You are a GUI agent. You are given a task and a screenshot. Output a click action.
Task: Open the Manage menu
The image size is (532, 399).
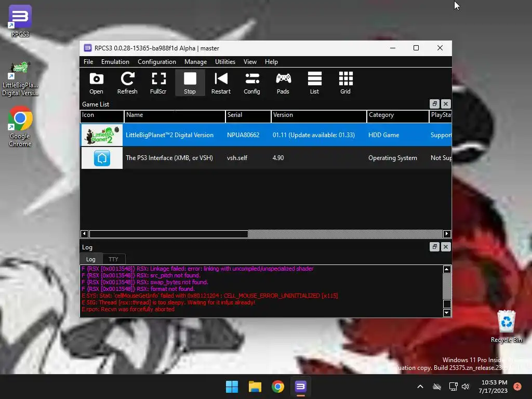click(195, 62)
